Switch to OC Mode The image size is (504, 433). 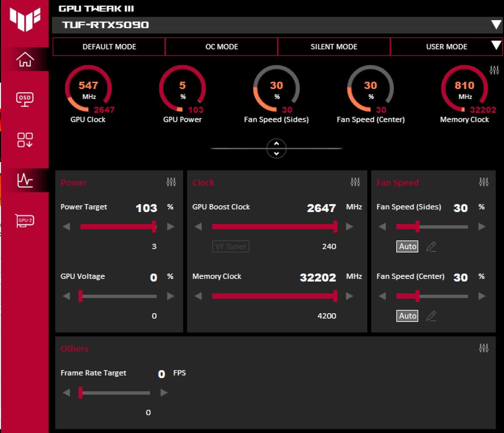tap(222, 47)
